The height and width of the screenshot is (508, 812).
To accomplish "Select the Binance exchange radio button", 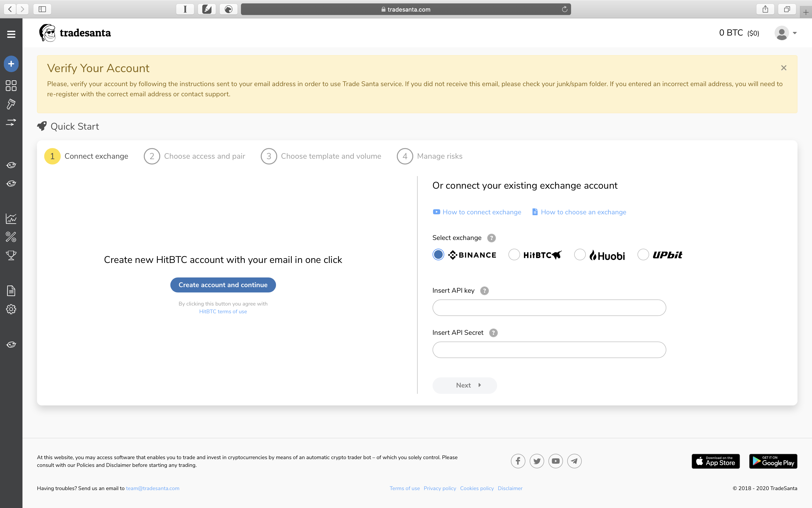I will tap(438, 255).
